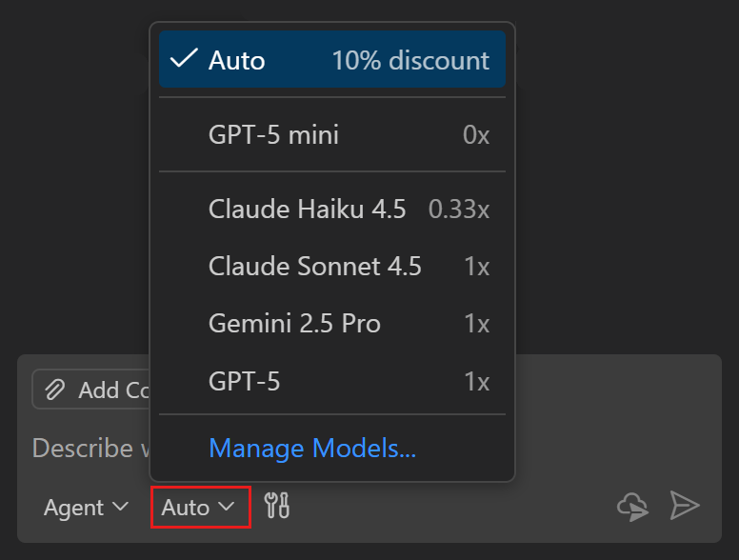Click the 10% discount label
This screenshot has height=560, width=739.
click(x=410, y=60)
